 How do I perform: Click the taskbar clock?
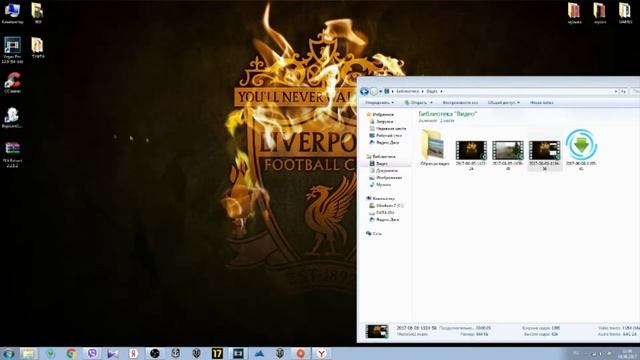pyautogui.click(x=628, y=353)
